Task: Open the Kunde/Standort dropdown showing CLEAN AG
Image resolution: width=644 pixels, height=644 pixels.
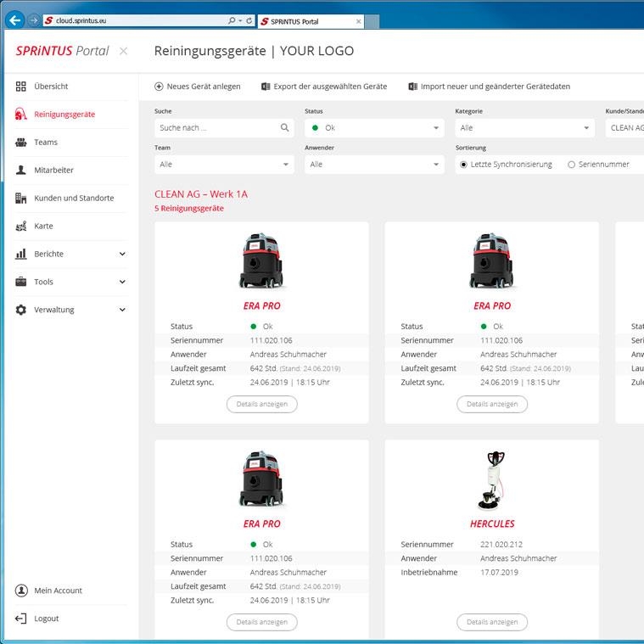Action: point(624,128)
